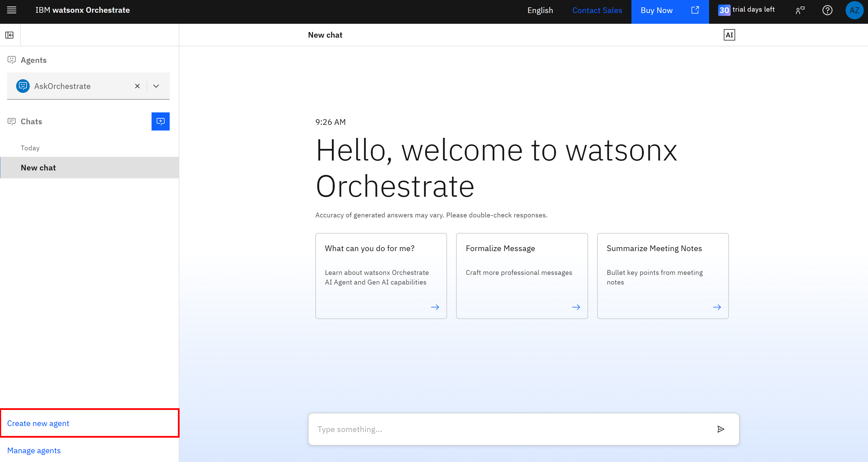Select the New chat entry under Today
The width and height of the screenshot is (868, 462).
[38, 167]
